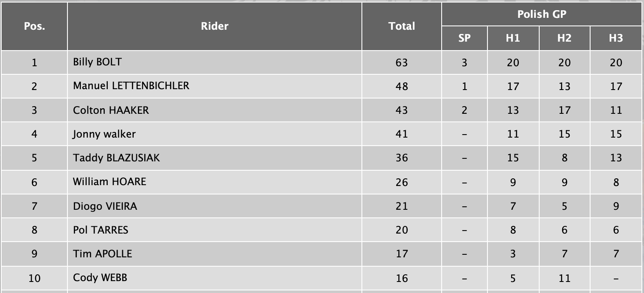Click the Pos. column header
644x293 pixels.
pos(34,26)
